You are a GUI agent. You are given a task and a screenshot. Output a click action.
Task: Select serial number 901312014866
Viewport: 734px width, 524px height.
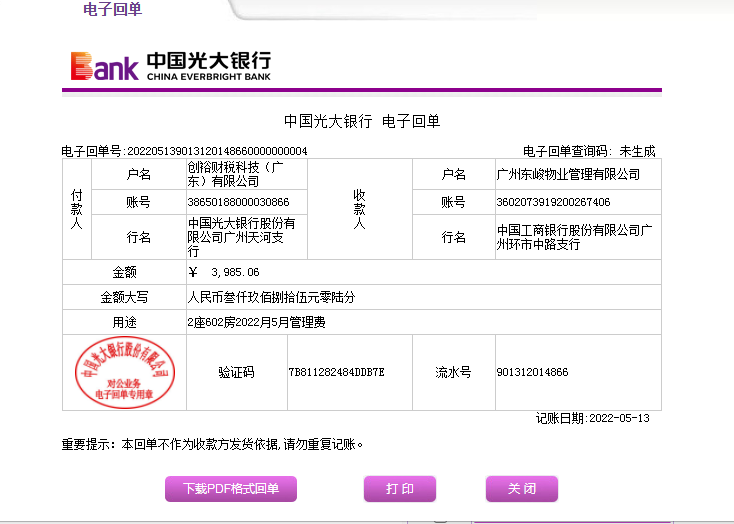point(532,372)
